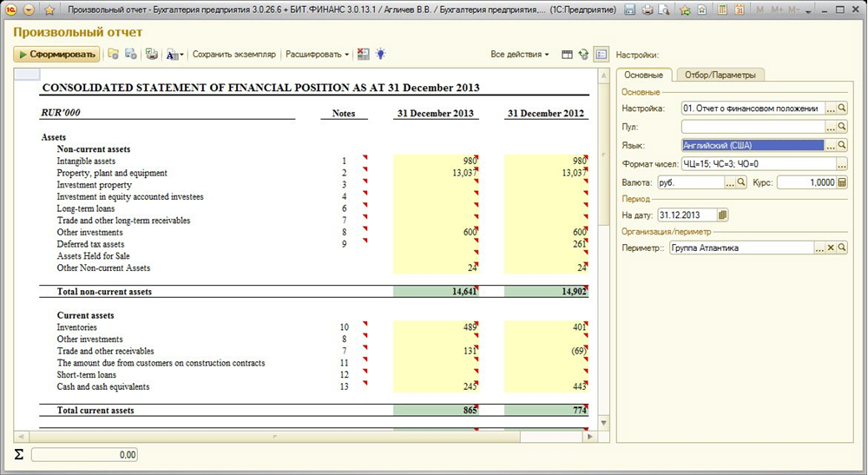Open the date picker next to На дату
Screen dimensions: 868x475
coord(723,214)
